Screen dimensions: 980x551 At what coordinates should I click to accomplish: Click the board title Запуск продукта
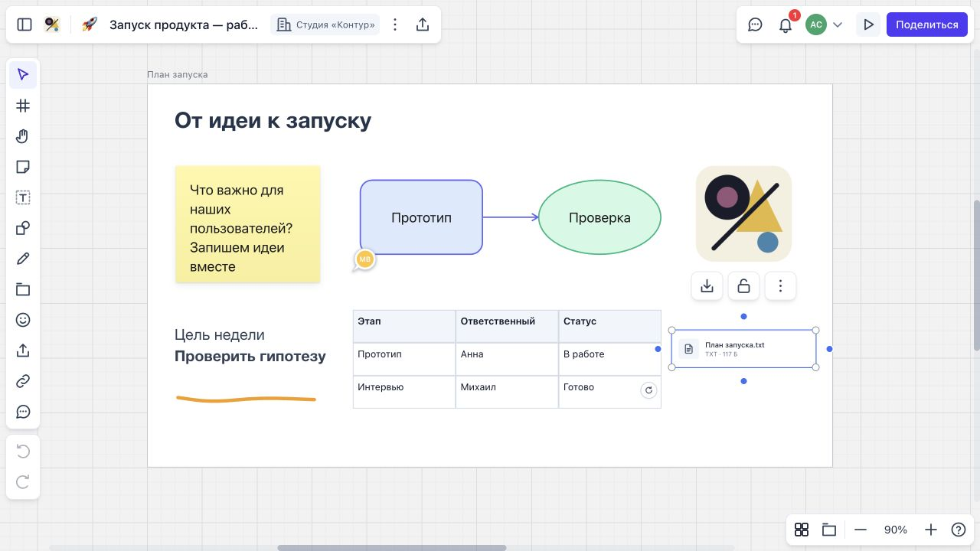pyautogui.click(x=184, y=24)
